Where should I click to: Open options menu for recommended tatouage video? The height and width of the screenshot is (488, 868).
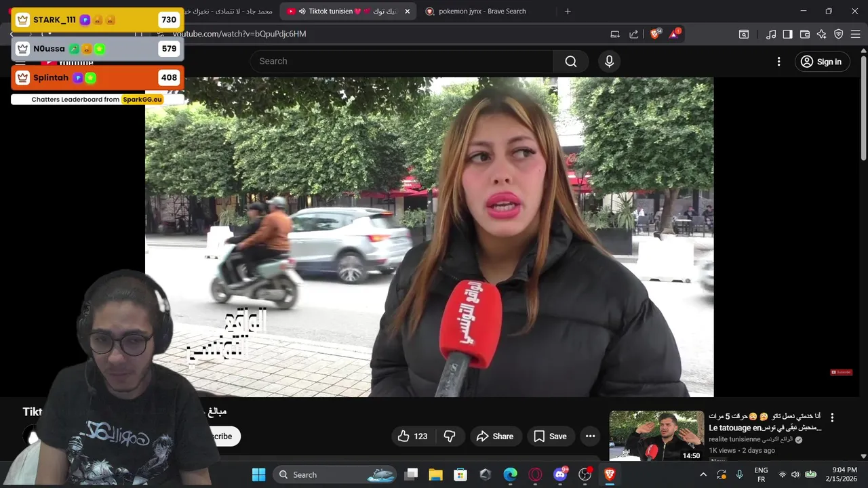coord(832,418)
